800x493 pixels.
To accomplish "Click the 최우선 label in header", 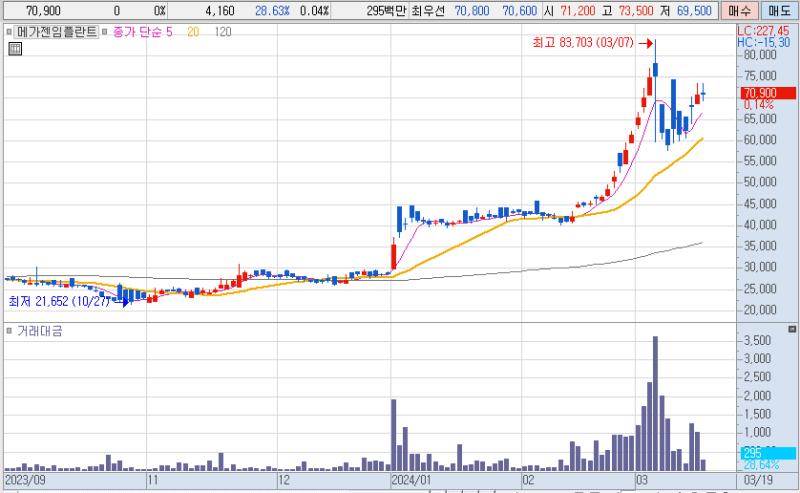I will point(428,11).
